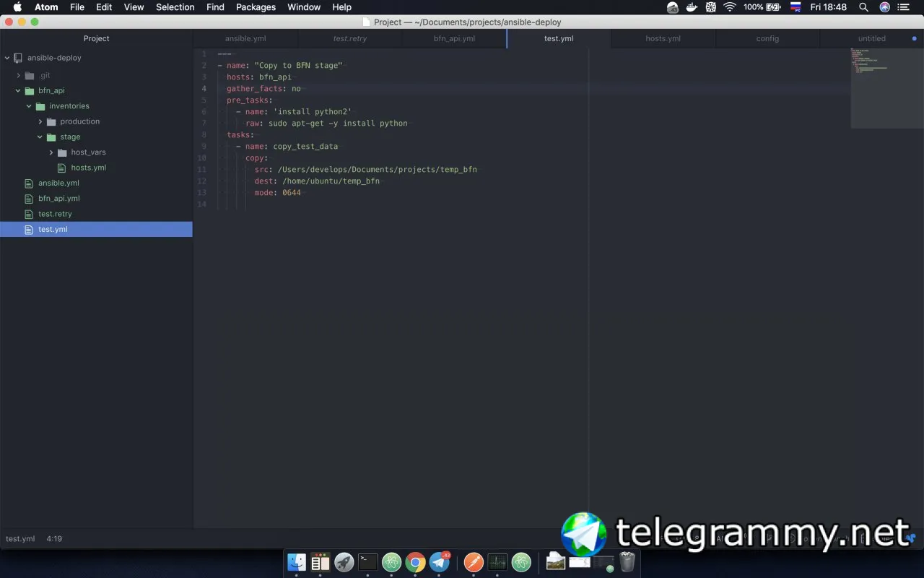Open Activity Monitor in the dock
Screen dimensions: 924x578
[497, 561]
